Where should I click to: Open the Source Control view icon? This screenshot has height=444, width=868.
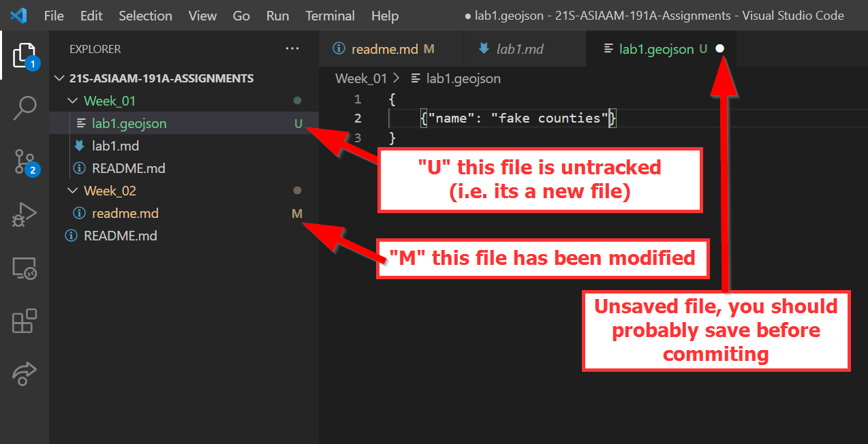click(25, 162)
